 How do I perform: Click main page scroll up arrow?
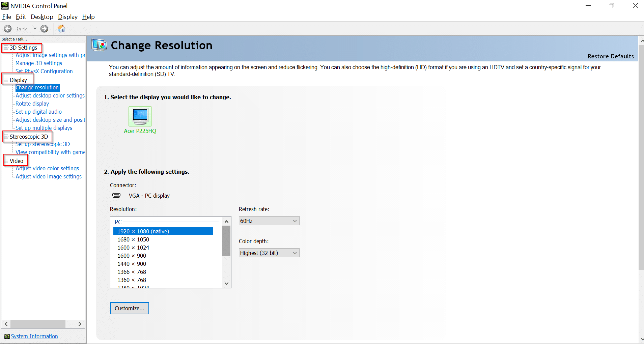641,41
